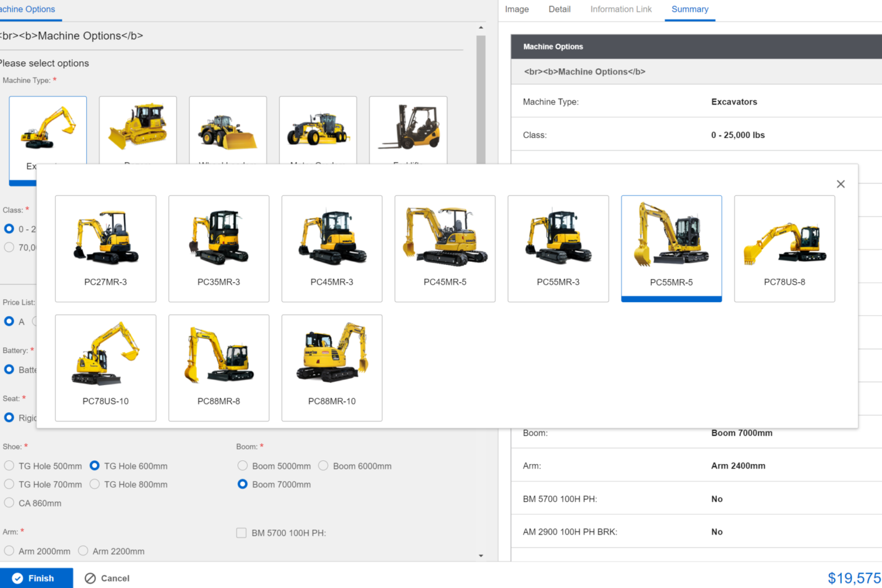Screen dimensions: 882x588
Task: Open the Information Link tab
Action: tap(621, 9)
